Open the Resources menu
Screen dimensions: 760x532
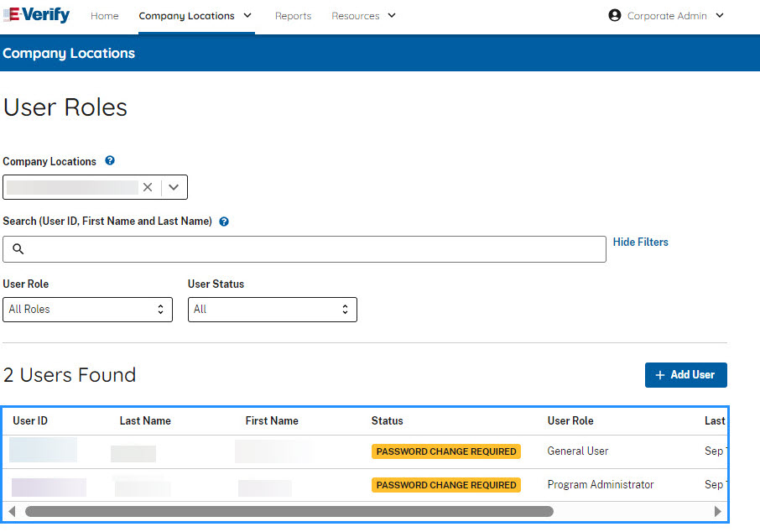click(x=356, y=16)
